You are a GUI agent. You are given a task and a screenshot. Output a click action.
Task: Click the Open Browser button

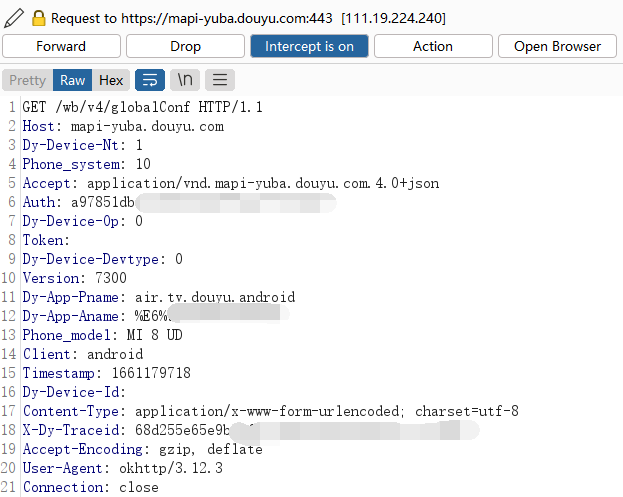coord(557,46)
